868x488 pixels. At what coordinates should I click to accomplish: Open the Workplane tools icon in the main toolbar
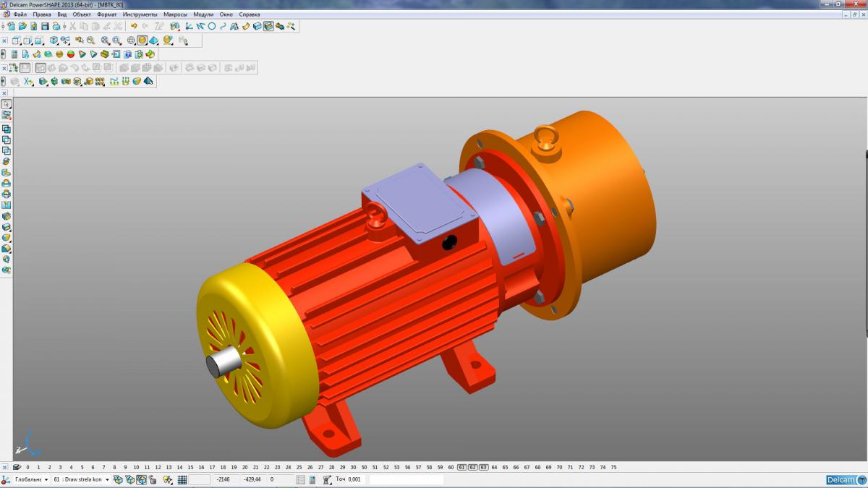coord(188,26)
